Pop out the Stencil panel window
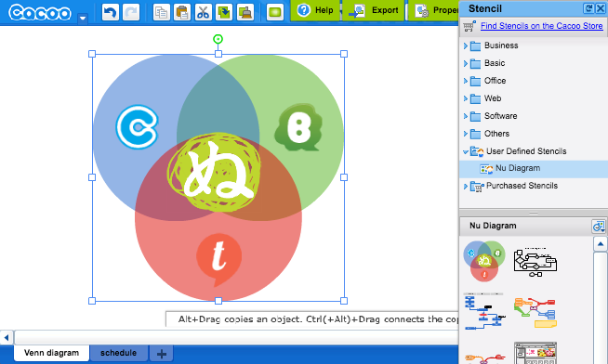Image resolution: width=608 pixels, height=364 pixels. (588, 8)
